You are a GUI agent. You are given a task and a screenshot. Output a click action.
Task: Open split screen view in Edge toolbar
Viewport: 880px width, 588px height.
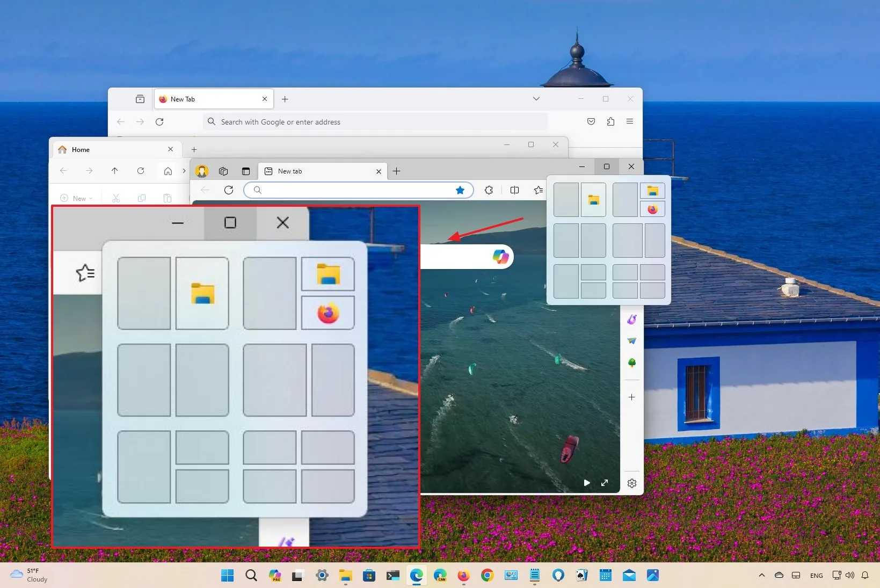click(x=514, y=190)
